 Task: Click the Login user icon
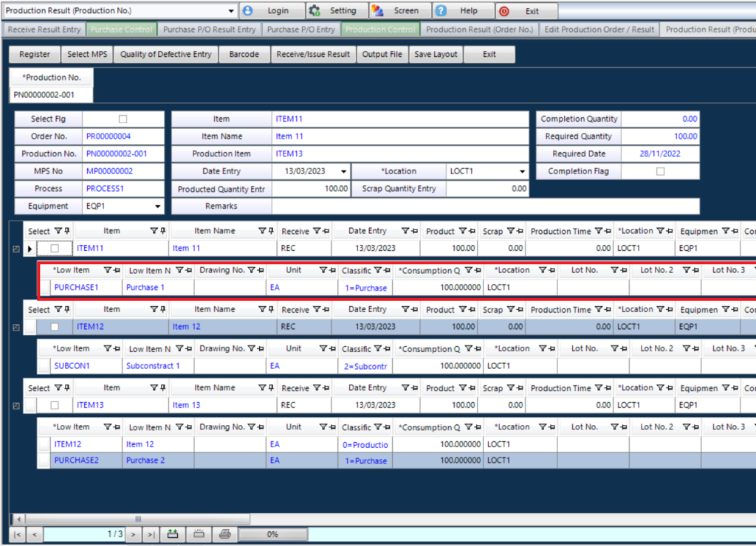pyautogui.click(x=246, y=10)
